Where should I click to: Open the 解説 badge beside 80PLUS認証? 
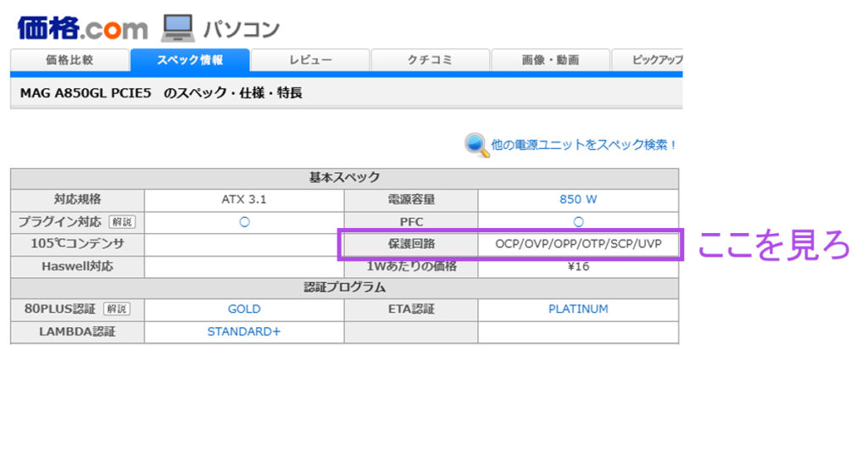[117, 309]
